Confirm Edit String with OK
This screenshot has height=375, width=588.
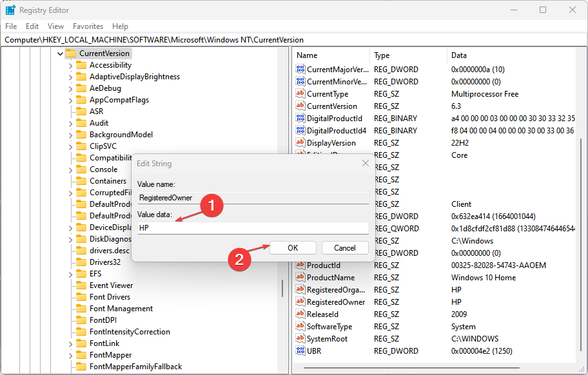click(x=293, y=247)
